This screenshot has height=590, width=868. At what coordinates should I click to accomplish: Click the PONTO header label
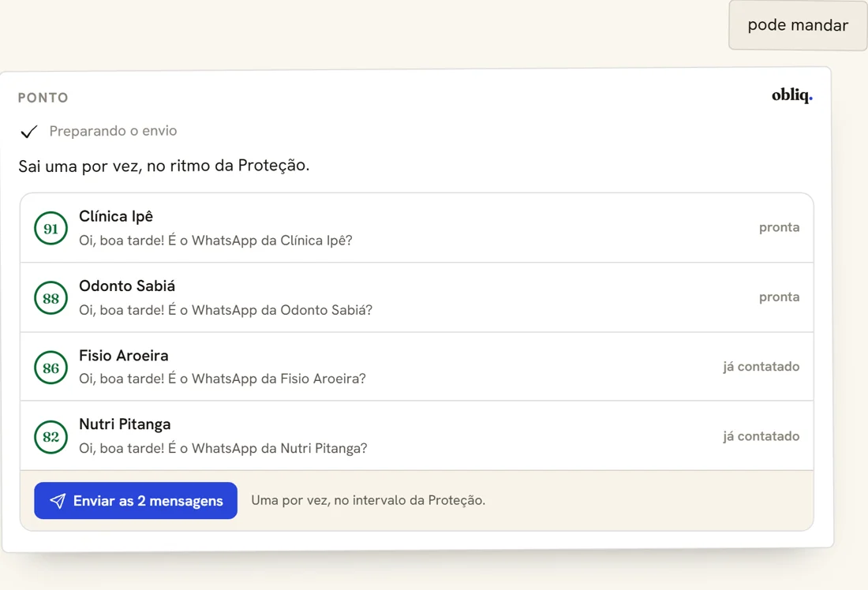43,98
